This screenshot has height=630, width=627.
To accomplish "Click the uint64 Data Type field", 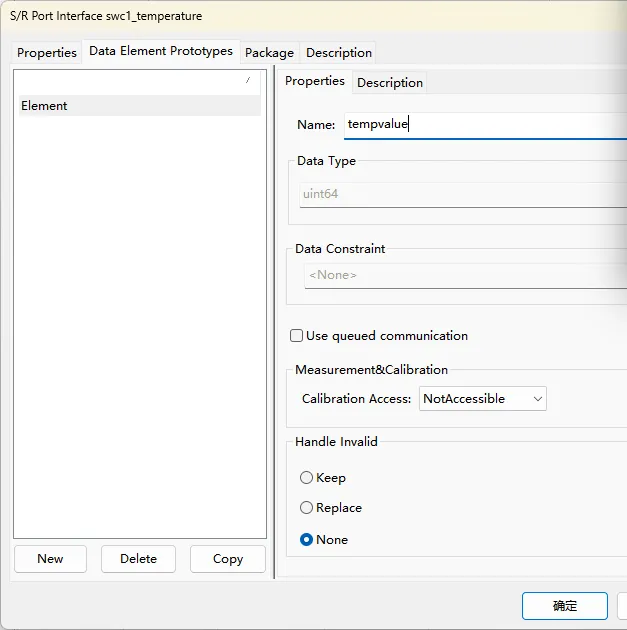I will 460,194.
